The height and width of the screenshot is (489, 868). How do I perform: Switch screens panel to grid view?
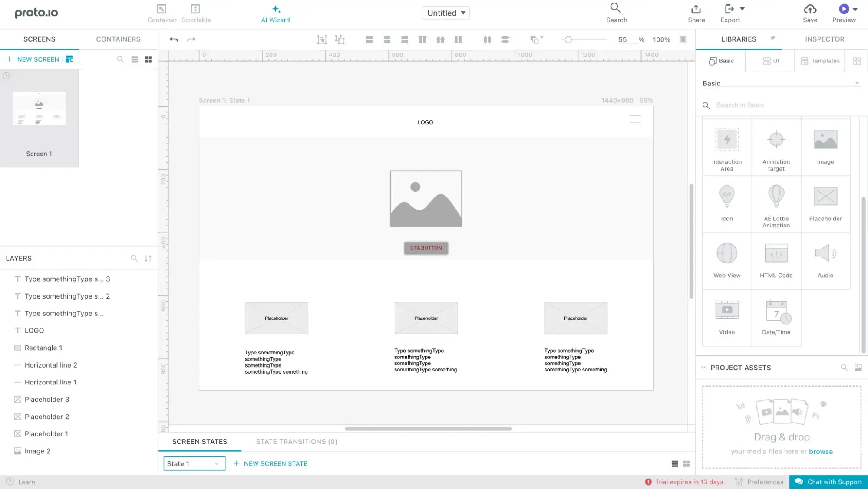tap(149, 59)
